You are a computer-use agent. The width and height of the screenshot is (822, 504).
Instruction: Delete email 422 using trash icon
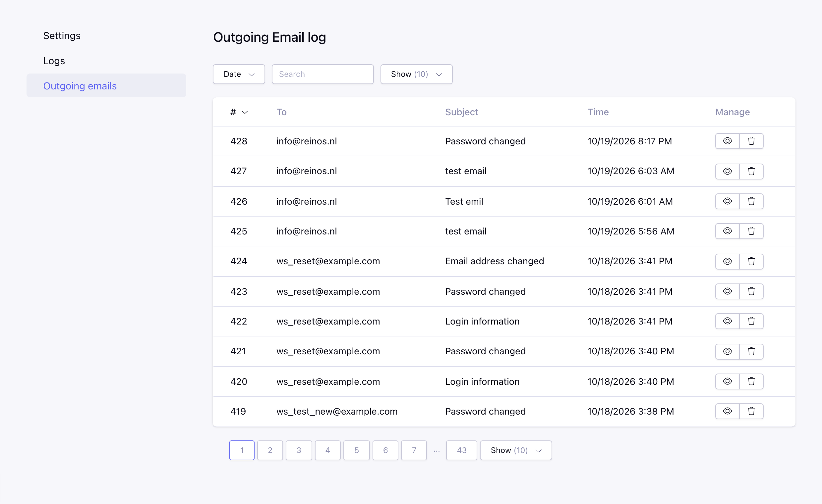tap(751, 321)
